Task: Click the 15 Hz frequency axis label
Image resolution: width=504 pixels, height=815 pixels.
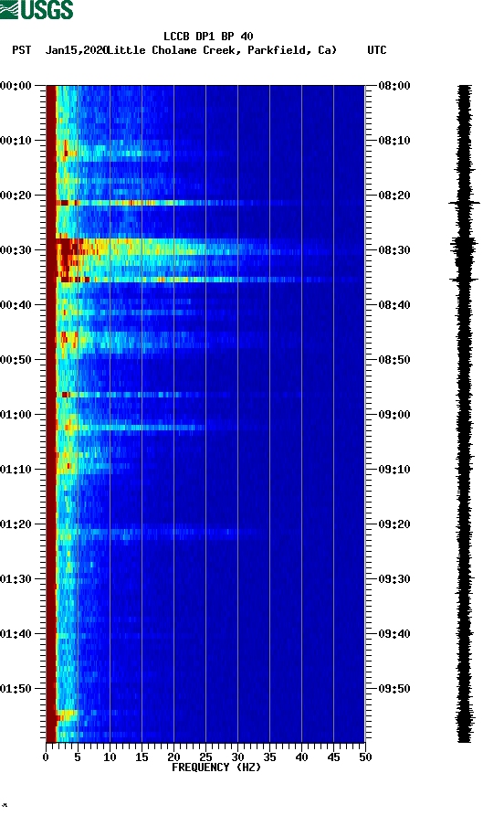Action: click(x=142, y=757)
